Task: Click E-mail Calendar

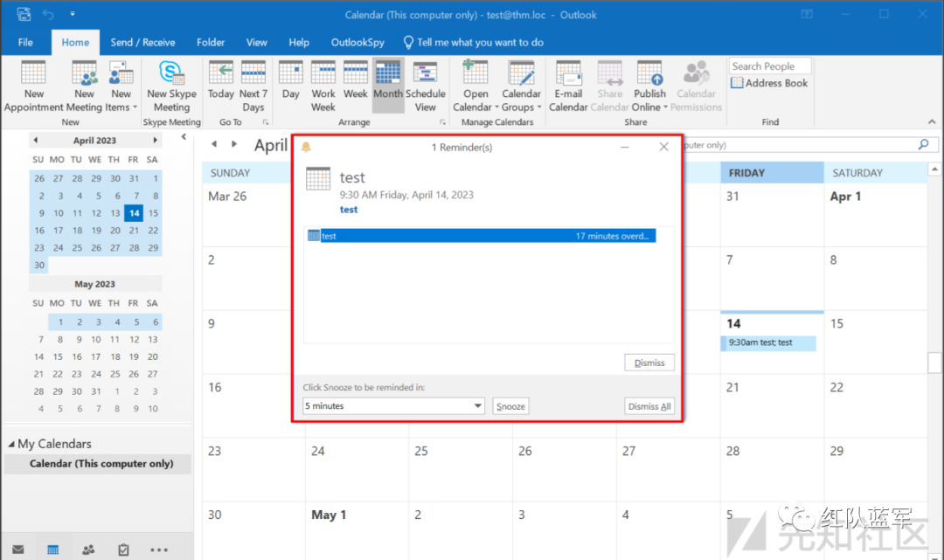Action: point(568,86)
